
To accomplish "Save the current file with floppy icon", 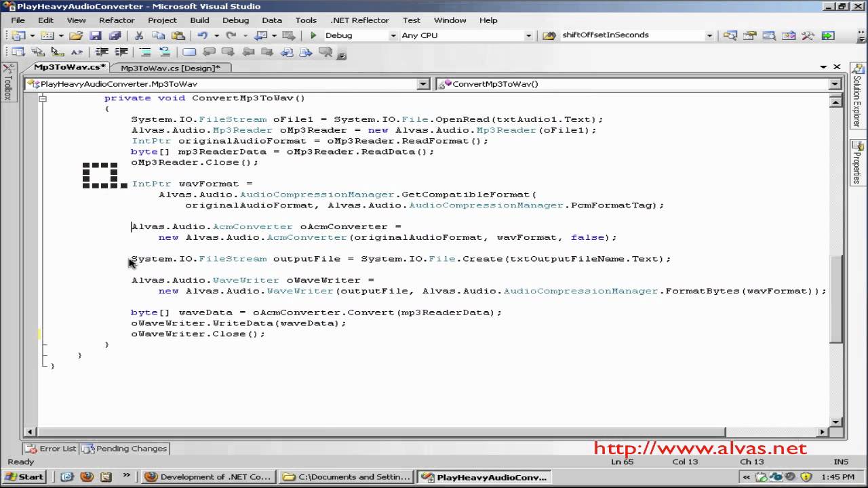I will click(96, 35).
